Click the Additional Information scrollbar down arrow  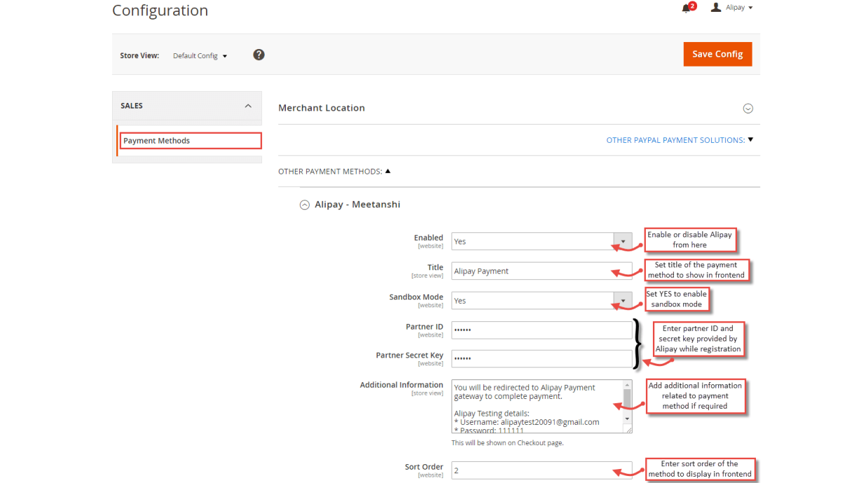click(x=628, y=419)
